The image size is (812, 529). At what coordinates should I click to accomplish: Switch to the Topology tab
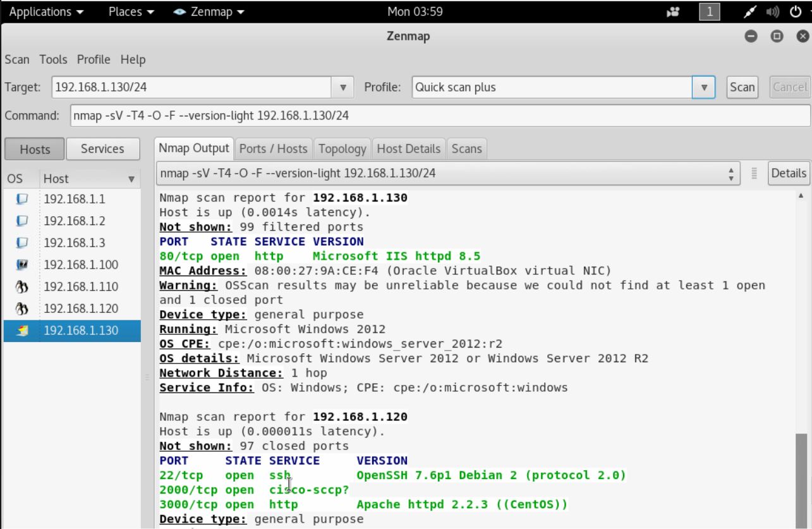342,149
